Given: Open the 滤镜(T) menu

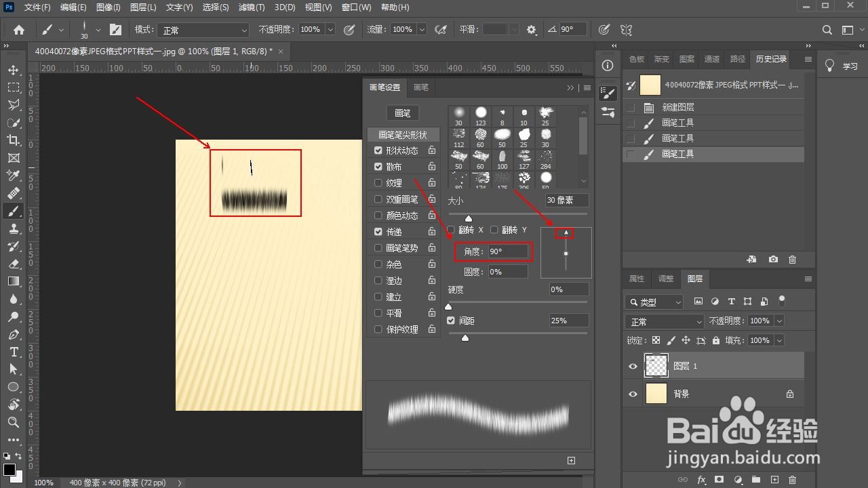Looking at the screenshot, I should click(252, 7).
